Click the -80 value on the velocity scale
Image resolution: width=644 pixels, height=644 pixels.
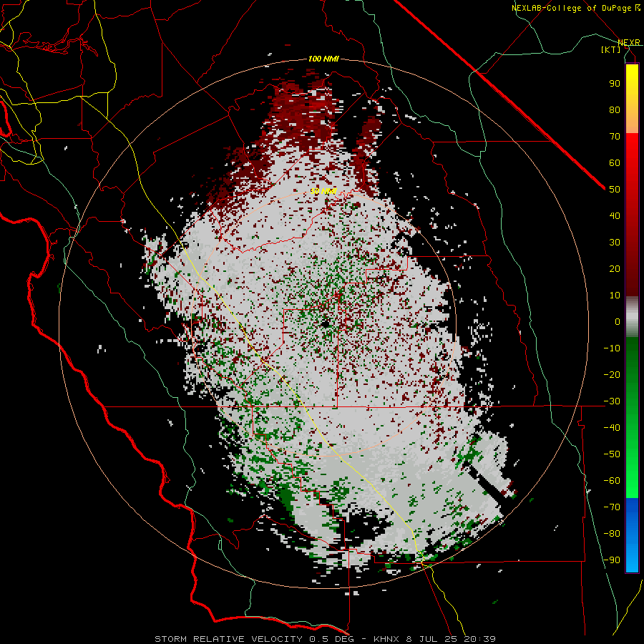[x=612, y=534]
